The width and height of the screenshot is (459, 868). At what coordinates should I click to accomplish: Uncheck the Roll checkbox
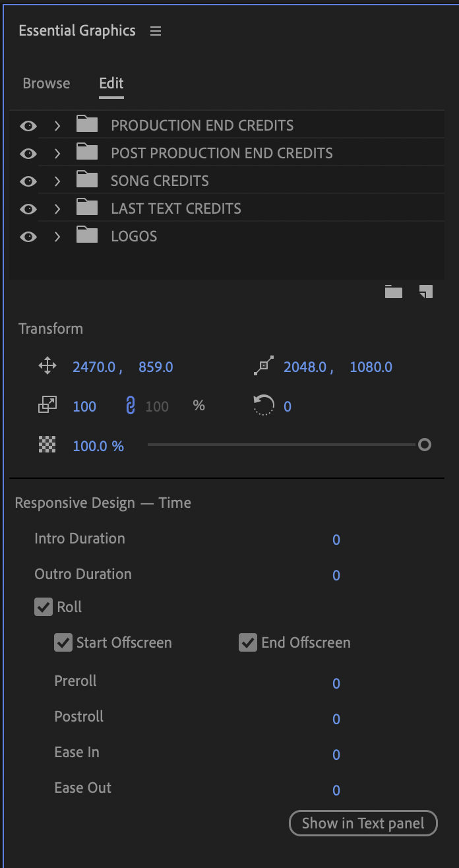click(43, 607)
